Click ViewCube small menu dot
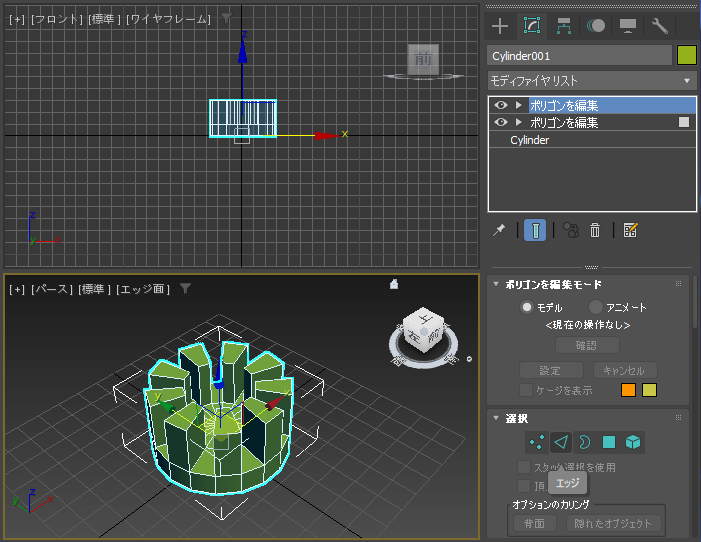Image resolution: width=701 pixels, height=542 pixels. tap(469, 359)
